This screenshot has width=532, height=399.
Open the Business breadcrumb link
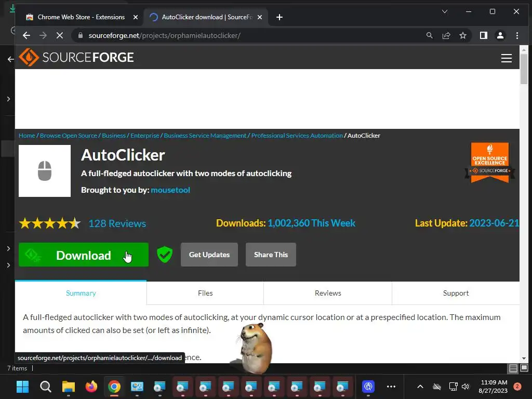114,136
